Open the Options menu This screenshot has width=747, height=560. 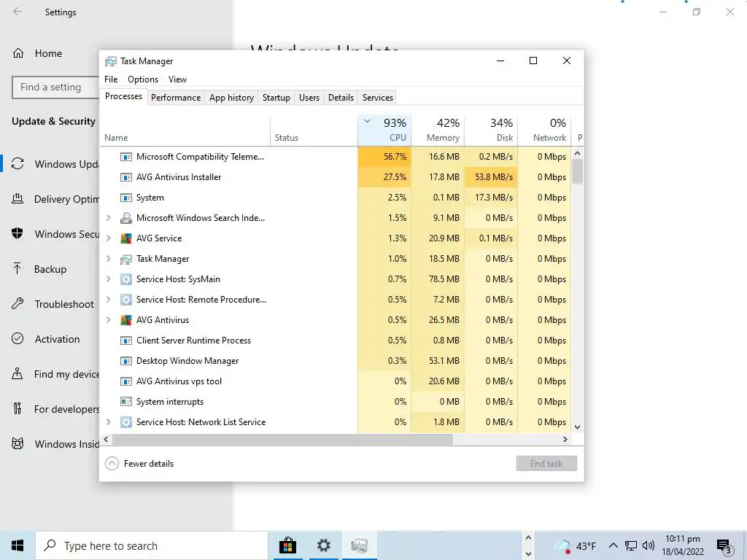click(x=143, y=79)
